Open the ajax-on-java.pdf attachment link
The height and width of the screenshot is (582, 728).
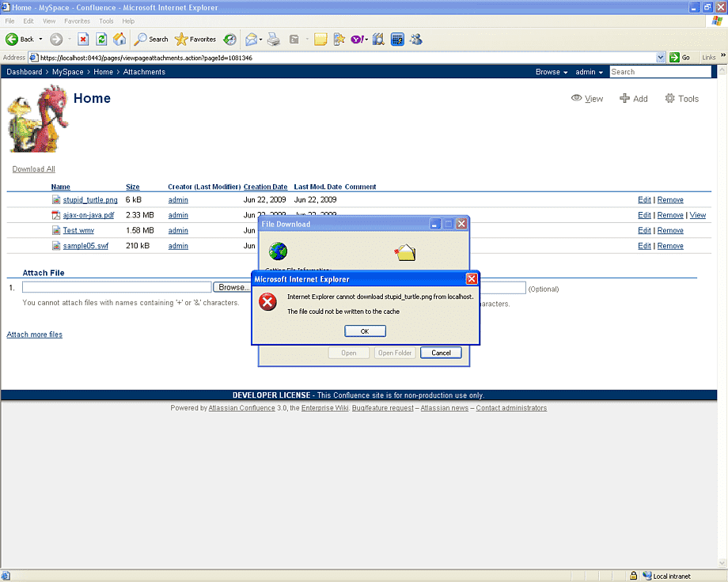click(88, 215)
